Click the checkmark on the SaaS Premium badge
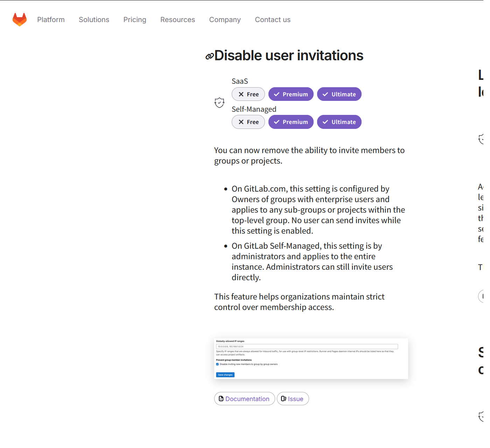Image resolution: width=490 pixels, height=448 pixels. pyautogui.click(x=277, y=94)
